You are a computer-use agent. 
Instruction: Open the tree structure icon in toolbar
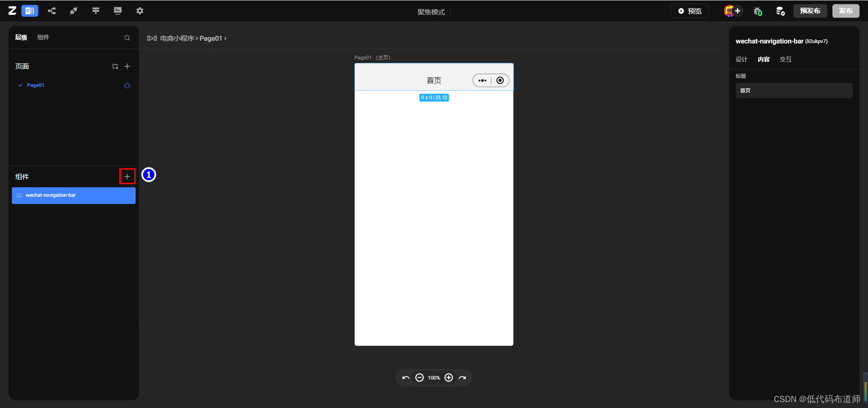tap(52, 11)
